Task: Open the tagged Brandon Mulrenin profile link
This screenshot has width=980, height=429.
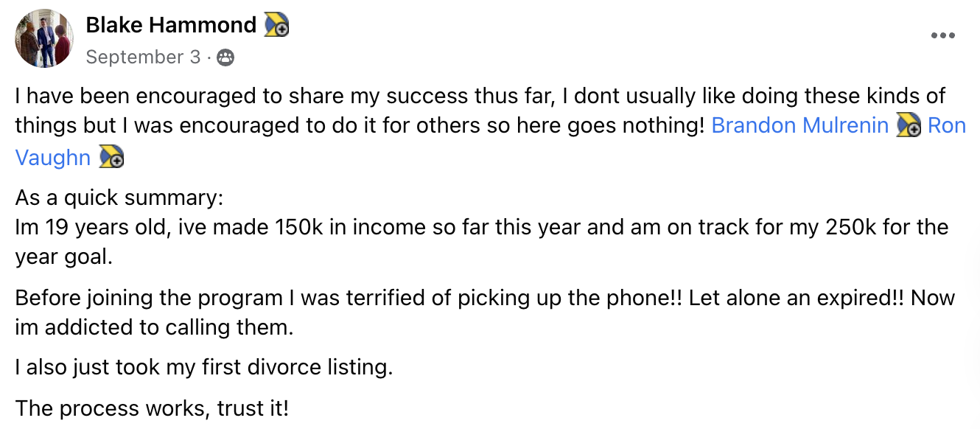Action: pyautogui.click(x=800, y=125)
